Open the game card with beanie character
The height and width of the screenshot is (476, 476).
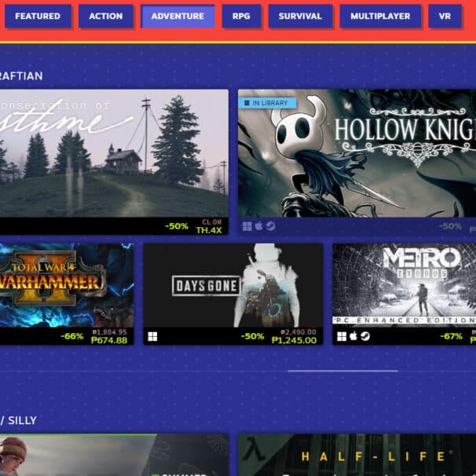click(114, 455)
